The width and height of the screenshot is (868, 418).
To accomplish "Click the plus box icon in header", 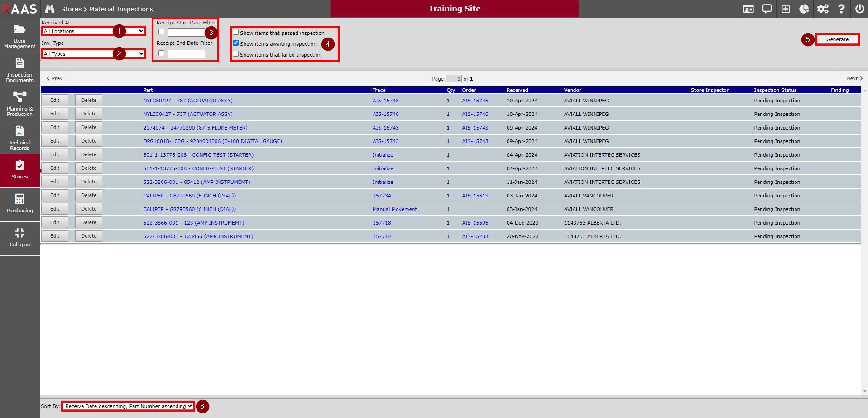I will click(786, 9).
